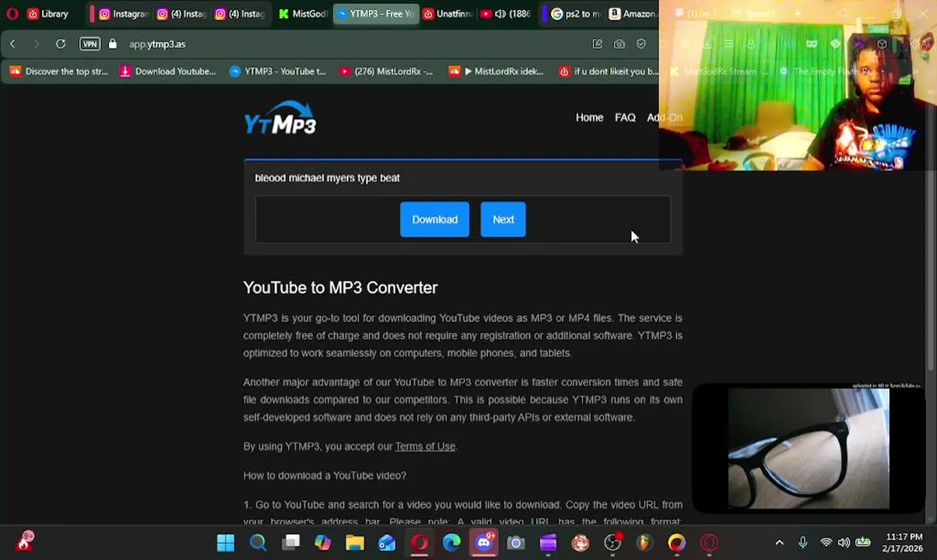Open the Opera GX taskbar icon
Viewport: 937px width, 560px height.
pyautogui.click(x=419, y=543)
